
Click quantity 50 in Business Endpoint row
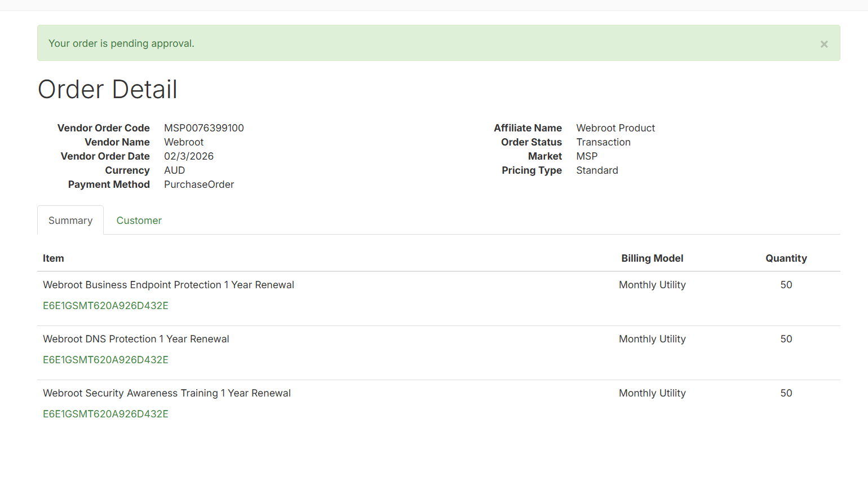tap(786, 285)
